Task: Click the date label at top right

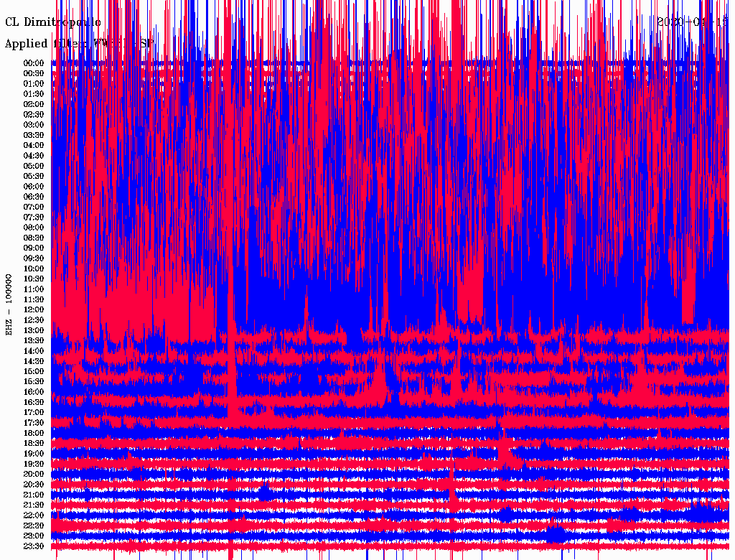Action: 692,22
